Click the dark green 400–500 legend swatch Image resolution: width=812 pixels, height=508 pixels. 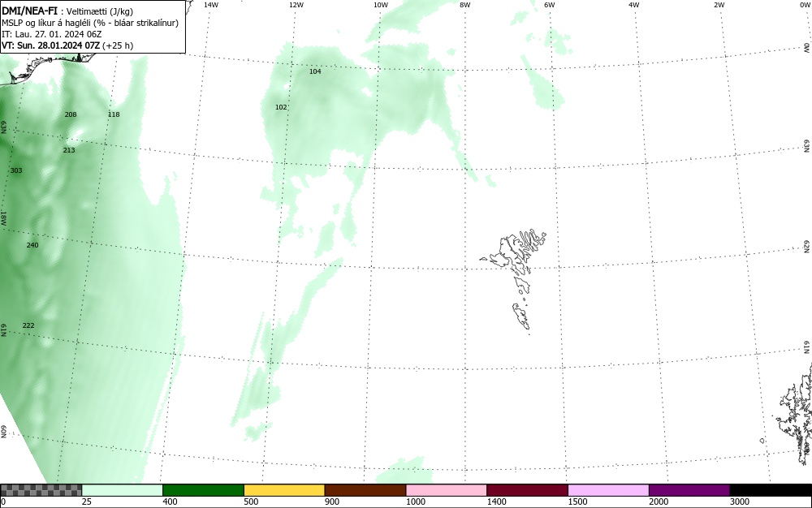click(x=203, y=490)
